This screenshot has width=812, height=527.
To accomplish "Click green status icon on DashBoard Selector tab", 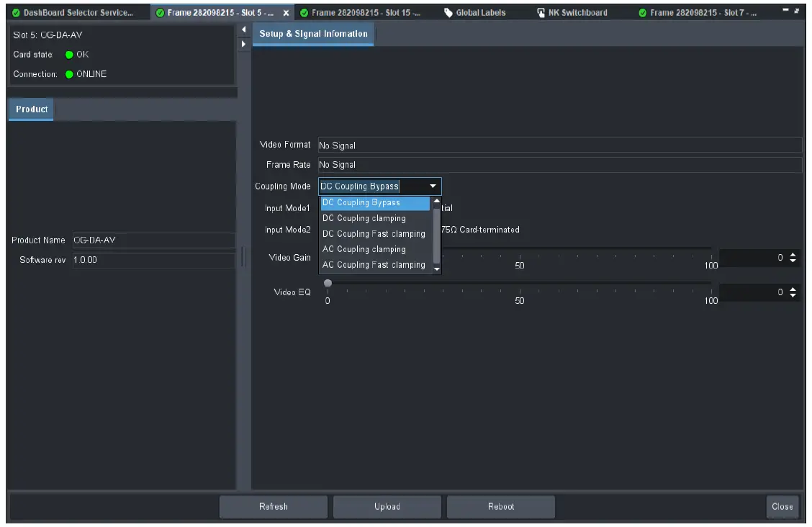I will [16, 13].
